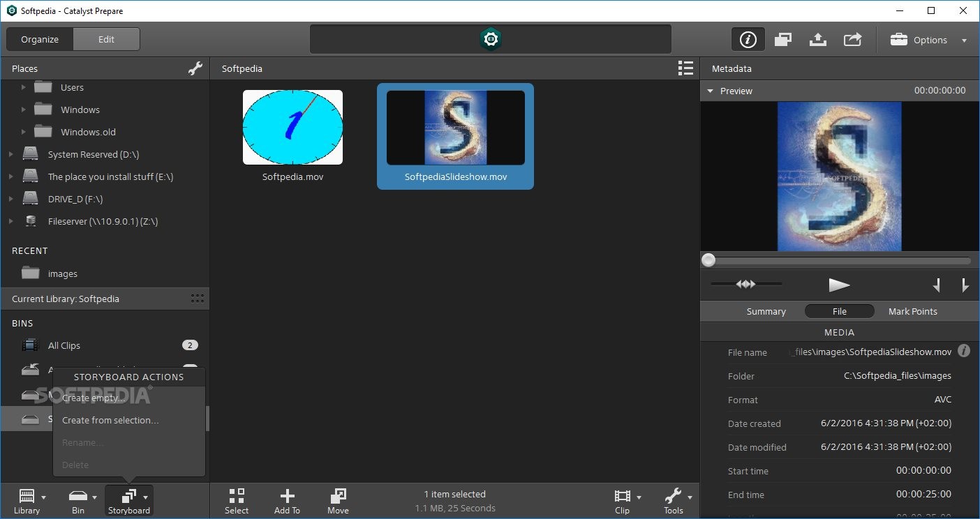Expand the Users folder
This screenshot has height=519, width=980.
point(23,87)
